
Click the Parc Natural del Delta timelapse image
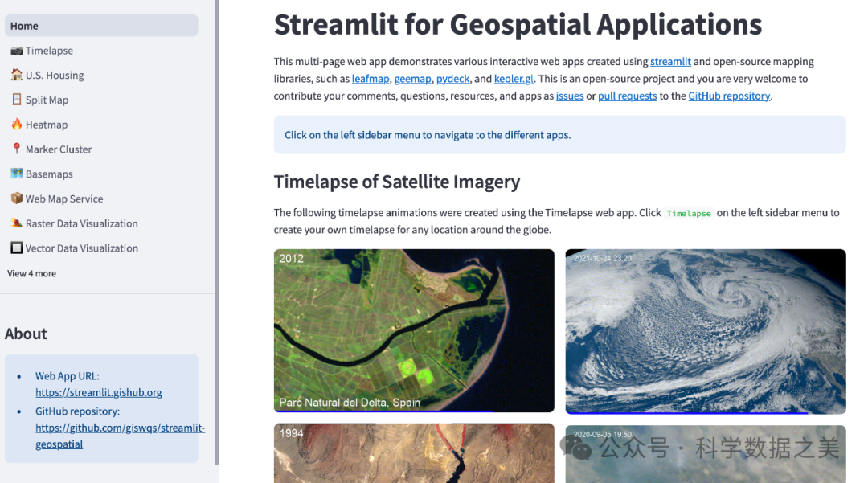(414, 330)
